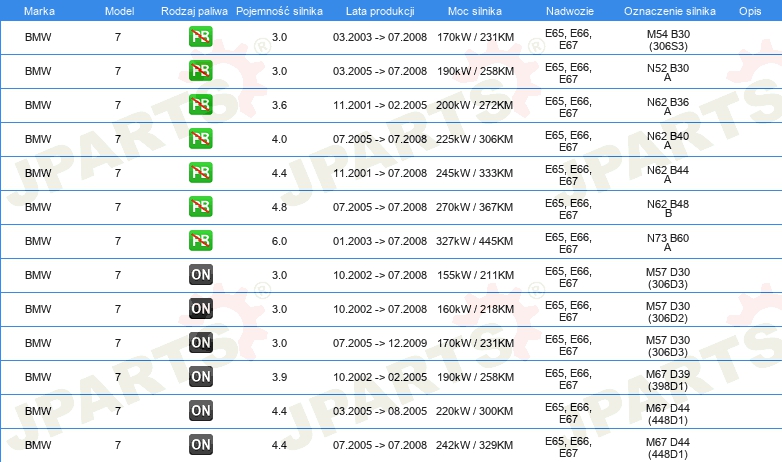Click the ON diesel icon in the 160kW / 218KM row
This screenshot has height=462, width=782.
[x=200, y=308]
